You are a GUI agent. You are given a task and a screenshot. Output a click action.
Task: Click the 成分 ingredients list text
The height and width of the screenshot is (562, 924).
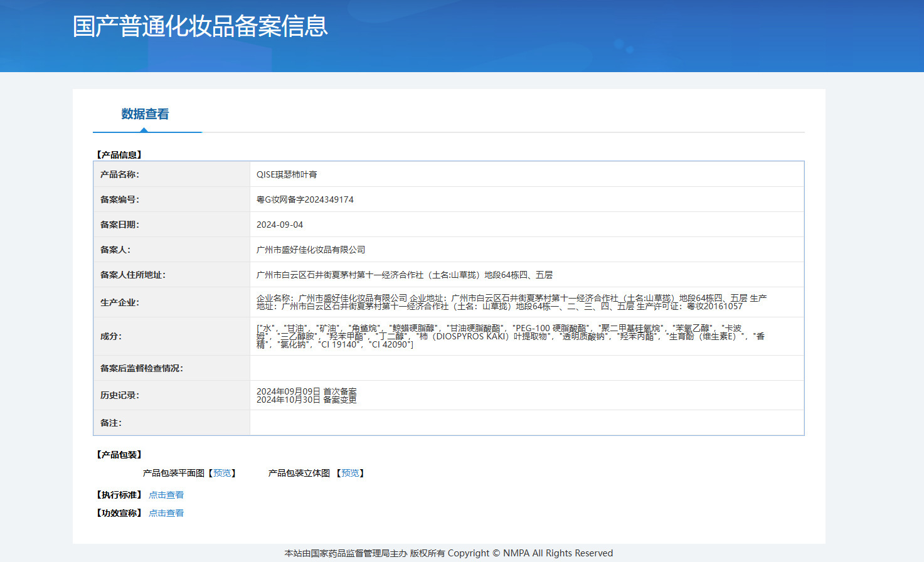[510, 336]
